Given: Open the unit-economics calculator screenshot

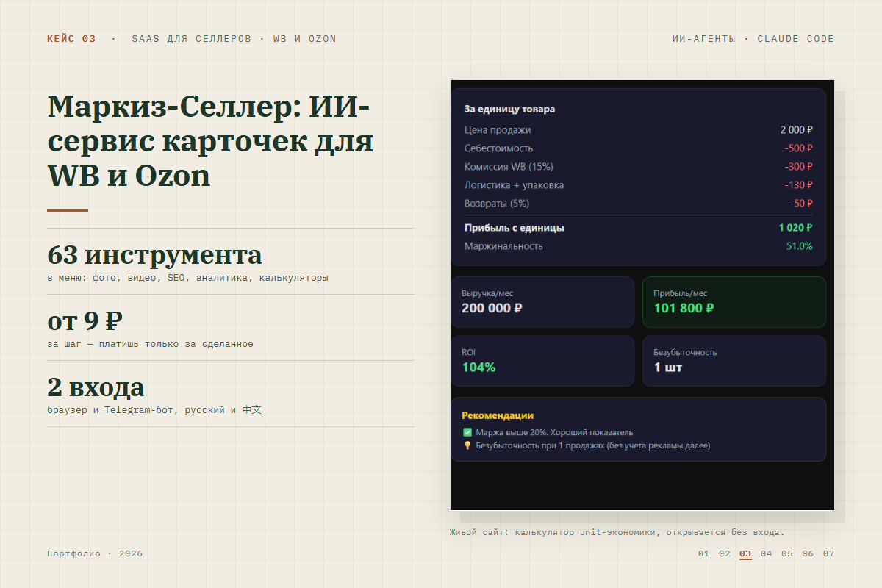Looking at the screenshot, I should (642, 295).
